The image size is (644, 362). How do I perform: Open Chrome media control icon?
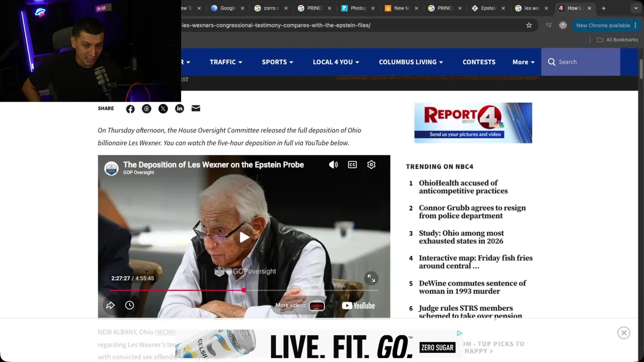(548, 25)
